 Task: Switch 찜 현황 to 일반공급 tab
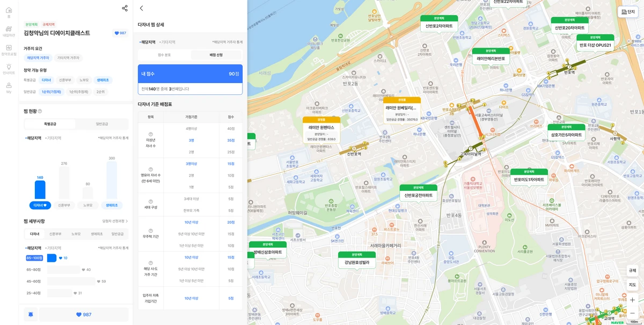click(x=101, y=124)
